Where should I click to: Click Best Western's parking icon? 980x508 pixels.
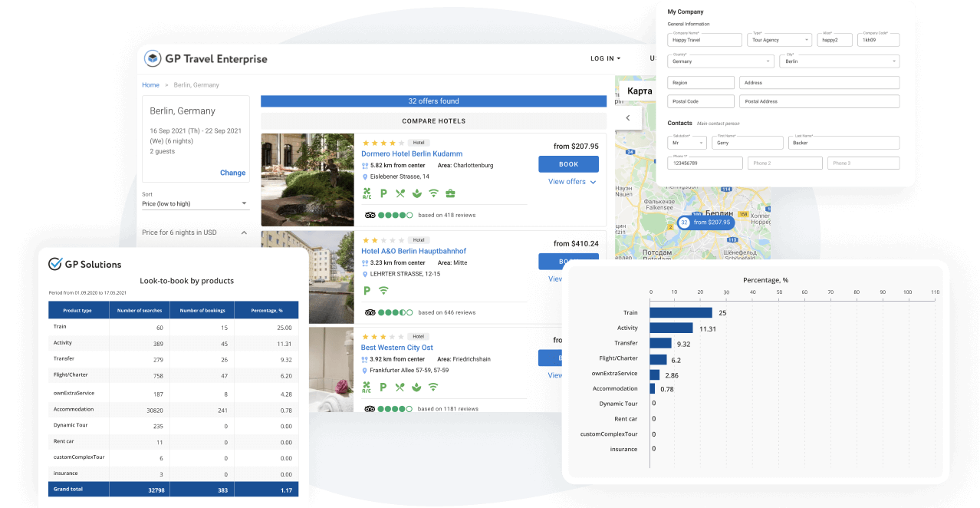[x=383, y=388]
